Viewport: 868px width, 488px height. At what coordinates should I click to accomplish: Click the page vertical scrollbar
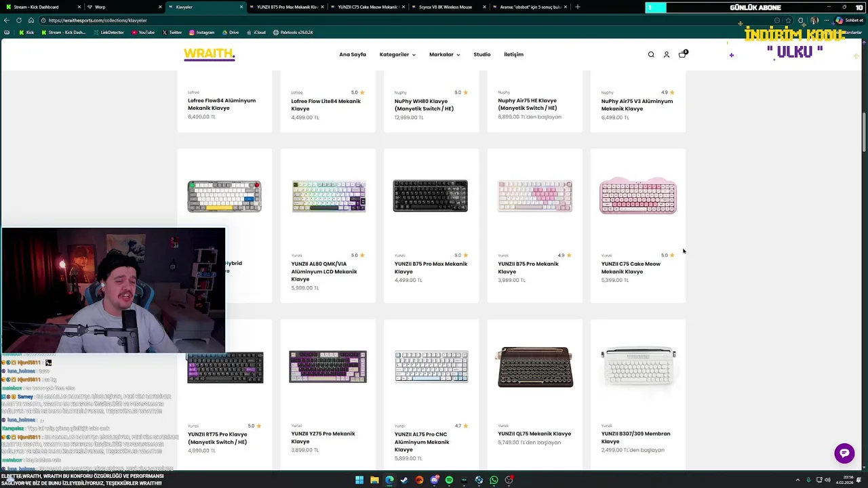864,132
